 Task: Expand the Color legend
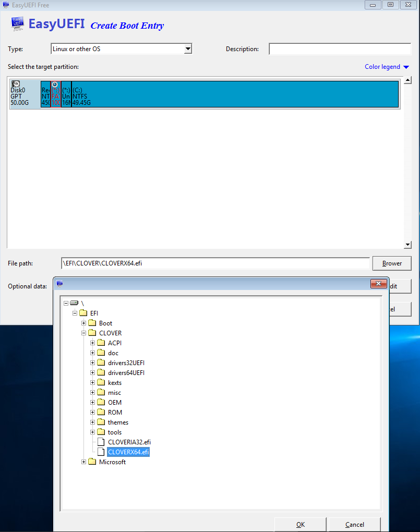click(387, 67)
